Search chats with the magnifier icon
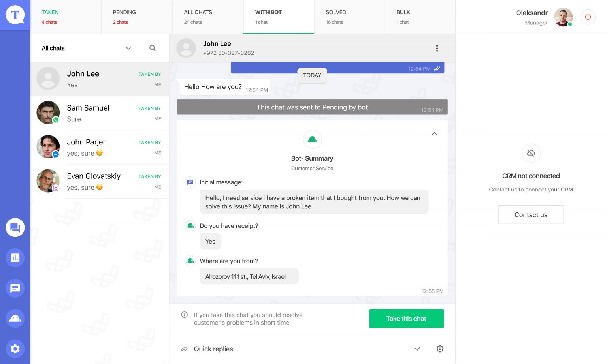Image resolution: width=607 pixels, height=364 pixels. tap(153, 48)
